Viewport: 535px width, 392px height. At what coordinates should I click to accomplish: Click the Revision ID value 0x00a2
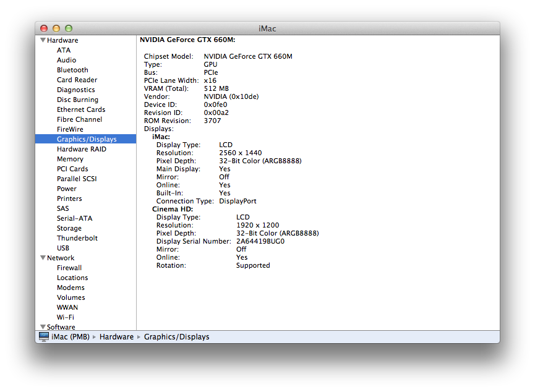click(x=216, y=113)
